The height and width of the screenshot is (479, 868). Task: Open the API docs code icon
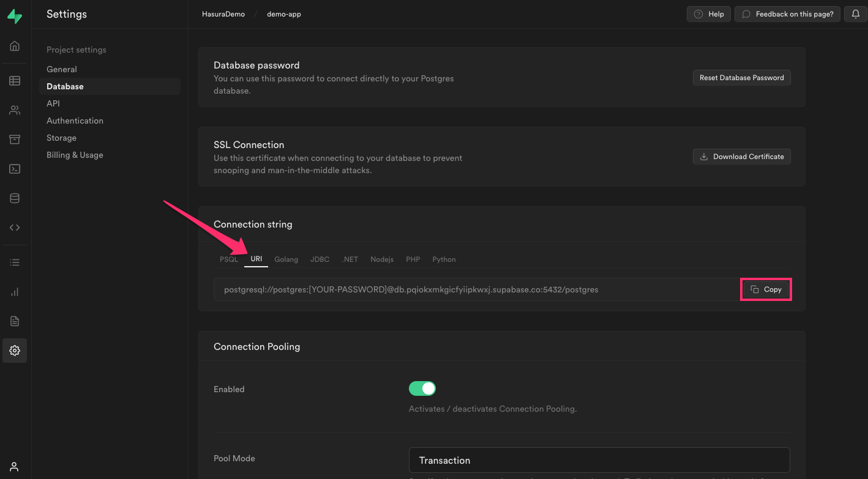[x=14, y=227]
